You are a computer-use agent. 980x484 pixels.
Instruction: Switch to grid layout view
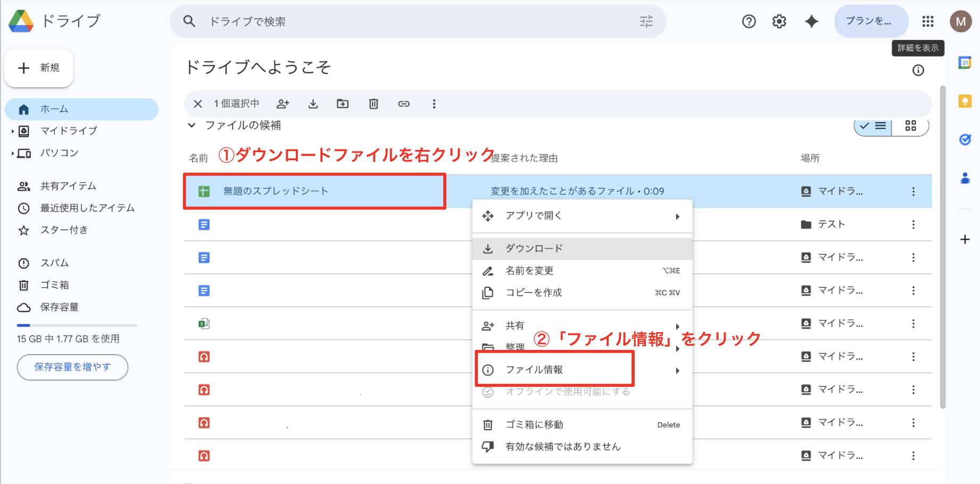pos(910,126)
